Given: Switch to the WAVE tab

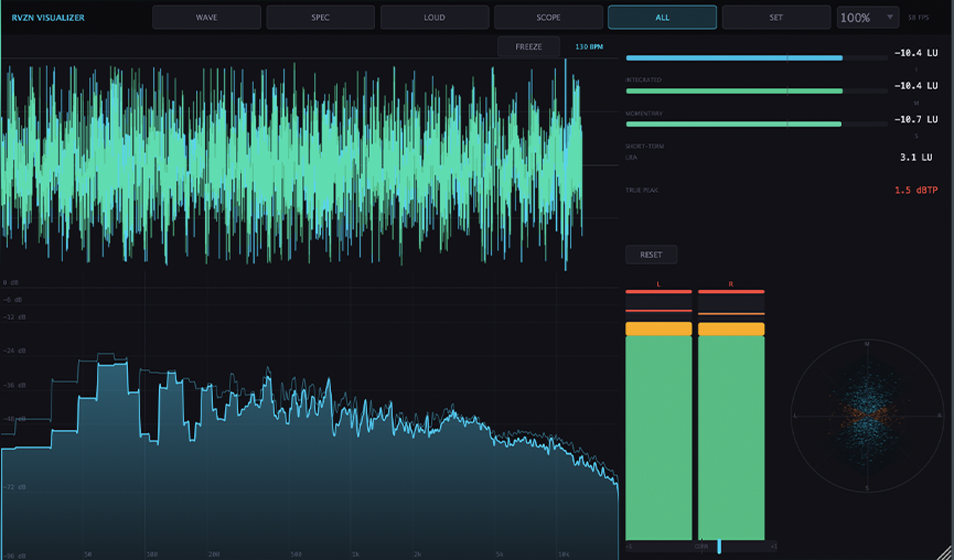Looking at the screenshot, I should pos(206,17).
